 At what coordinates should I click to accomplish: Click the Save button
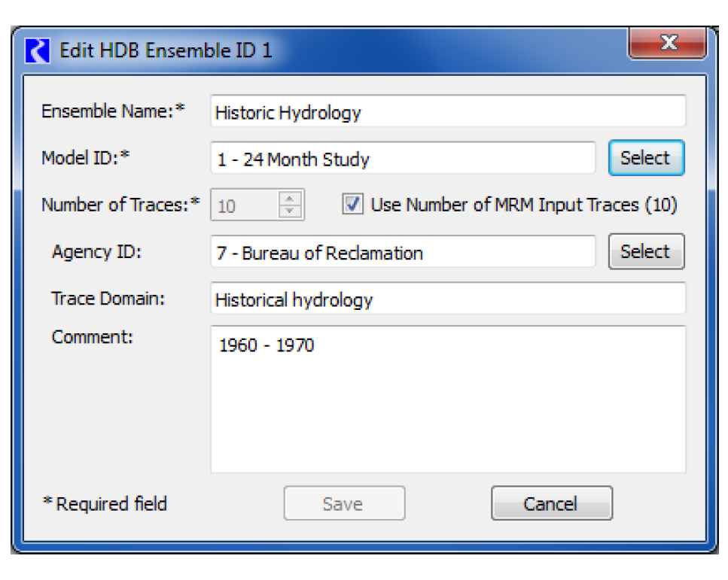tap(344, 503)
